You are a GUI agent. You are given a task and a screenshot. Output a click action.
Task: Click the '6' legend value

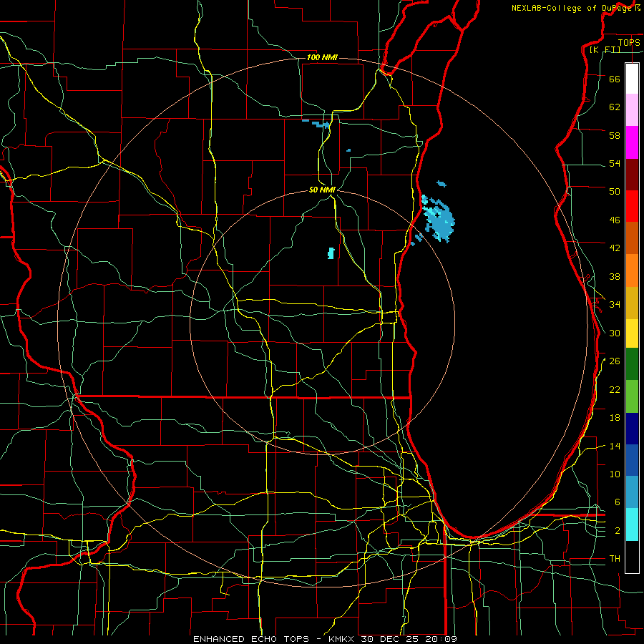pyautogui.click(x=617, y=502)
